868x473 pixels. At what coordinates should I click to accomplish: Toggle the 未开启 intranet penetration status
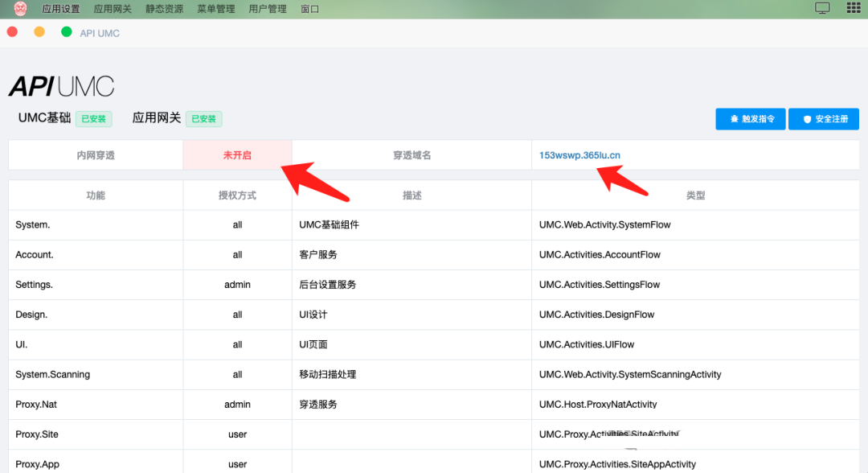click(x=237, y=155)
